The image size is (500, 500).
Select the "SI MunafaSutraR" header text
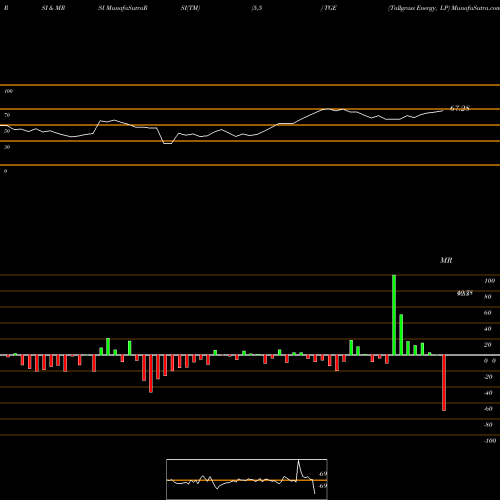123,8
